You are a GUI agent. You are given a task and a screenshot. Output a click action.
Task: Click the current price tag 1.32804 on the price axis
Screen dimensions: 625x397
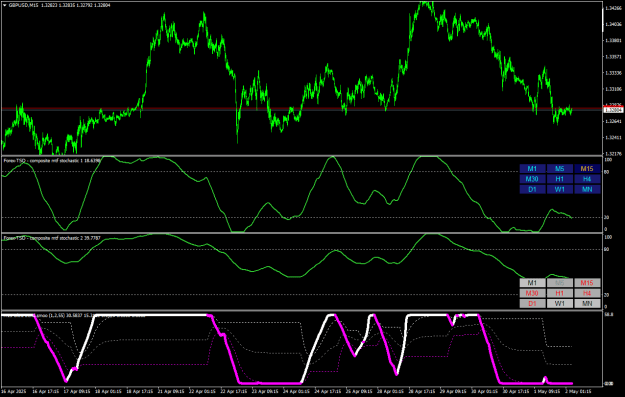coord(613,110)
